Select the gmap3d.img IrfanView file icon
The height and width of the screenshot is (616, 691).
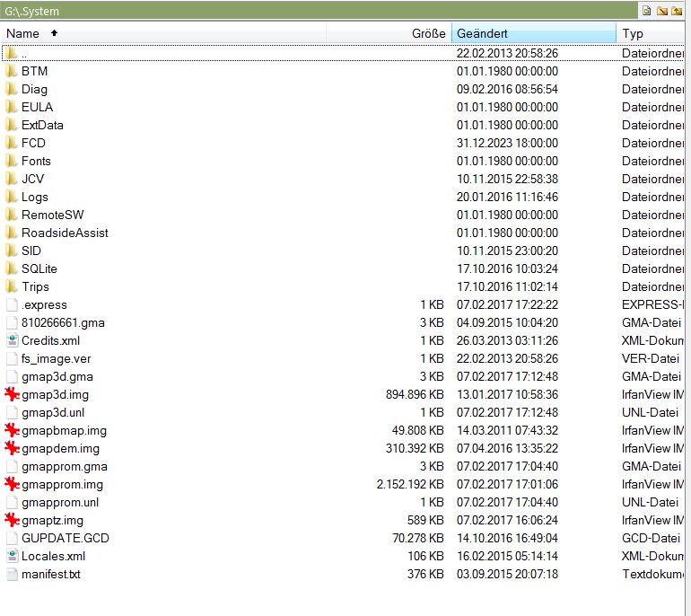pyautogui.click(x=12, y=394)
